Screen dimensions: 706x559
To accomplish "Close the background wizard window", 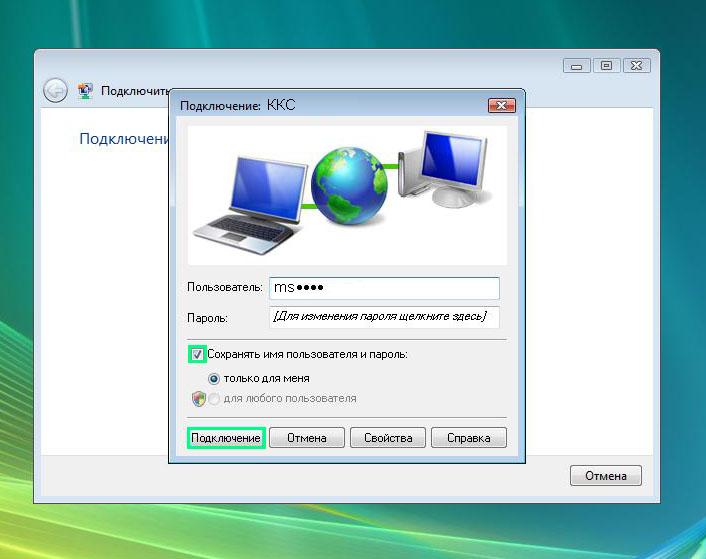I will point(635,66).
